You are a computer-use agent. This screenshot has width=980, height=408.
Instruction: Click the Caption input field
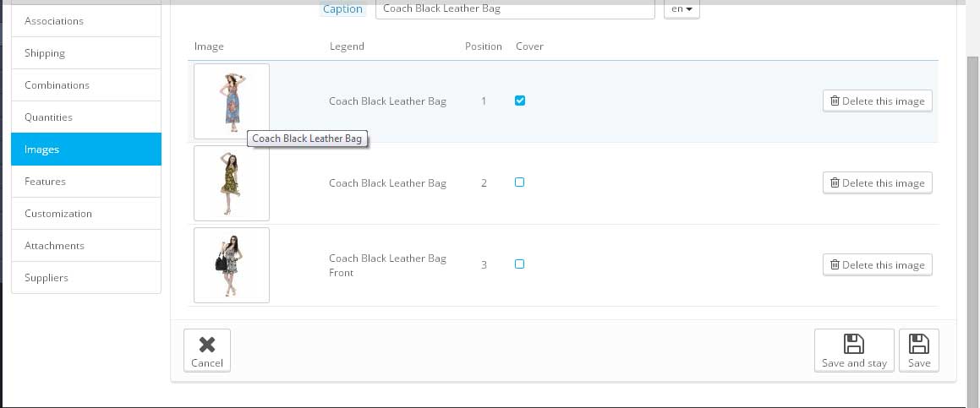click(515, 9)
